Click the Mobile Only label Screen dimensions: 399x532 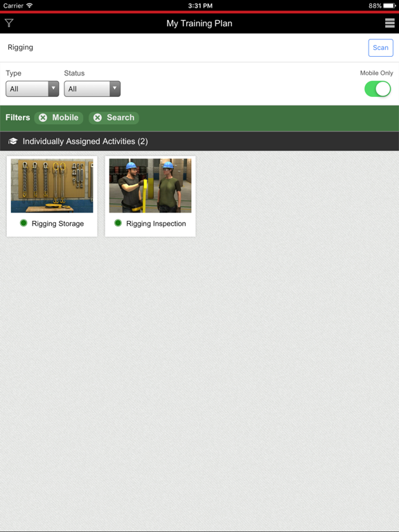[x=377, y=73]
